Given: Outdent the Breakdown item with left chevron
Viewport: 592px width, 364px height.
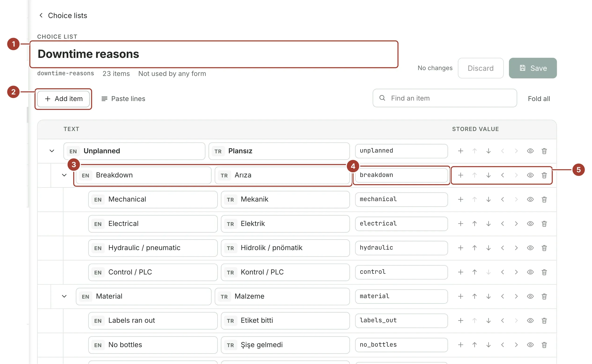Looking at the screenshot, I should pyautogui.click(x=502, y=175).
